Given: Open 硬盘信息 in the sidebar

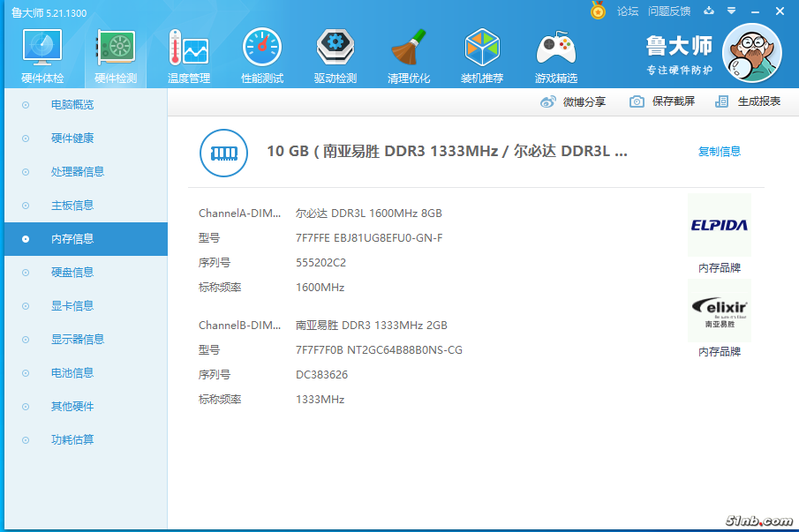Looking at the screenshot, I should click(x=72, y=273).
